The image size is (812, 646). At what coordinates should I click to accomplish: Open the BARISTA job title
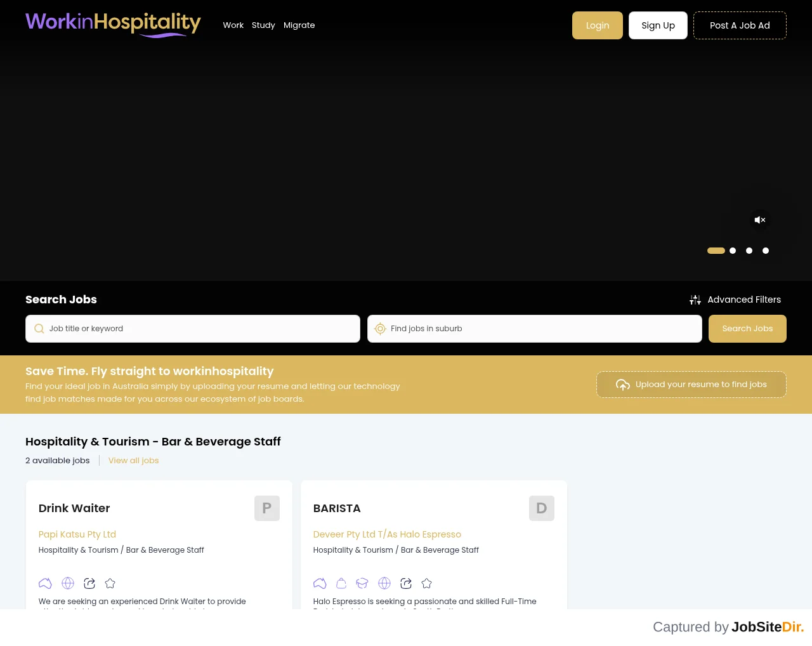[x=337, y=508]
